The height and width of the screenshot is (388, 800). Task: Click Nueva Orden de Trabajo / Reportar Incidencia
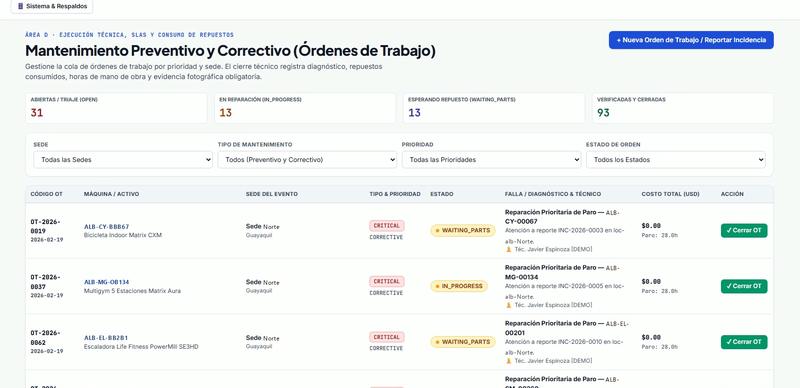pyautogui.click(x=691, y=40)
